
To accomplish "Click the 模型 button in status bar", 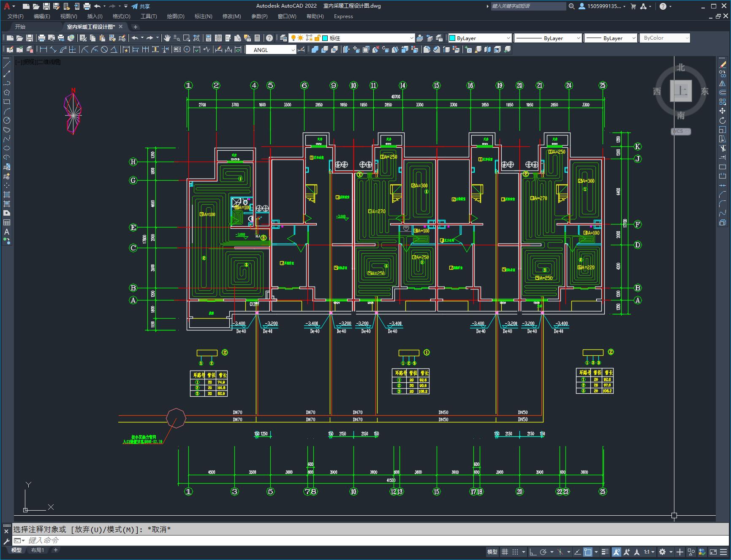I will coord(492,552).
